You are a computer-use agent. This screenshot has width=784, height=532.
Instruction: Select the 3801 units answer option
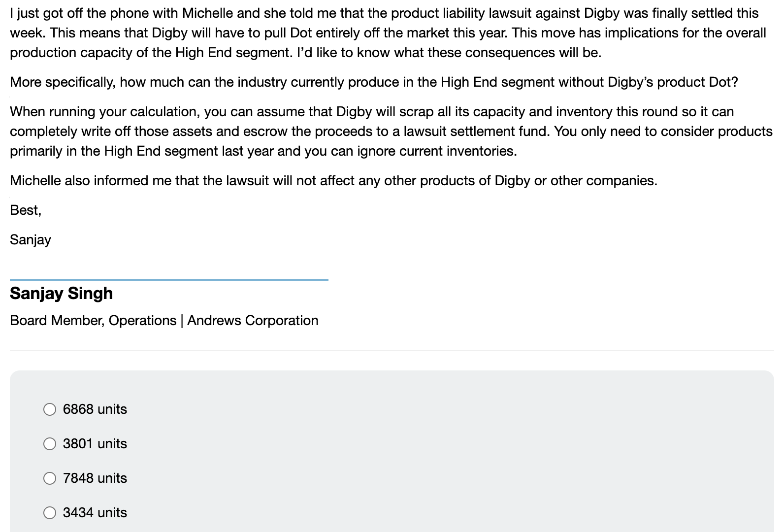click(x=50, y=443)
